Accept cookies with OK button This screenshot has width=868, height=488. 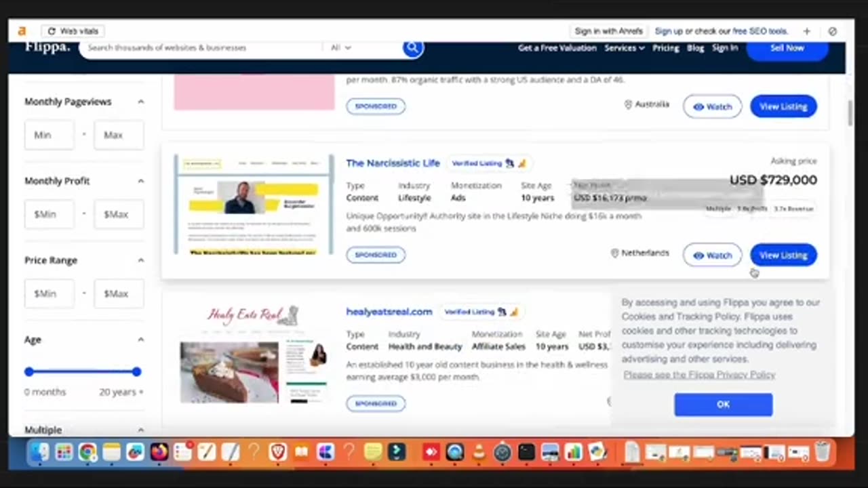coord(723,405)
